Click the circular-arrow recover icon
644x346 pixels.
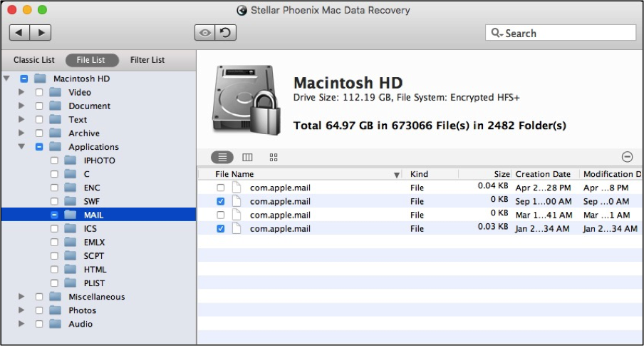(x=226, y=33)
